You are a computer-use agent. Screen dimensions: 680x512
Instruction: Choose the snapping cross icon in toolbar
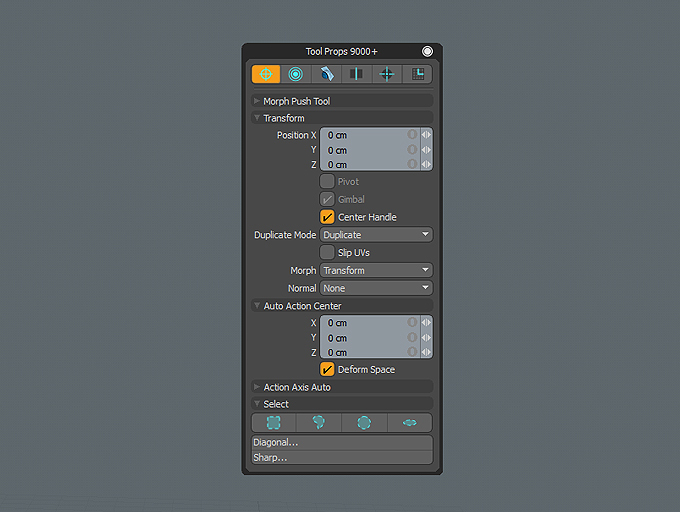click(387, 74)
